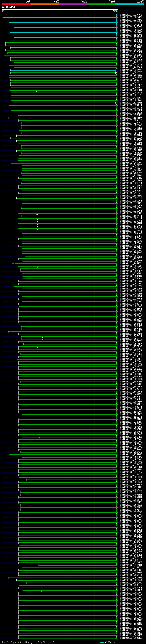Open hit UniRef100_A7QPS2
The width and height of the screenshot is (146, 644).
131,37
